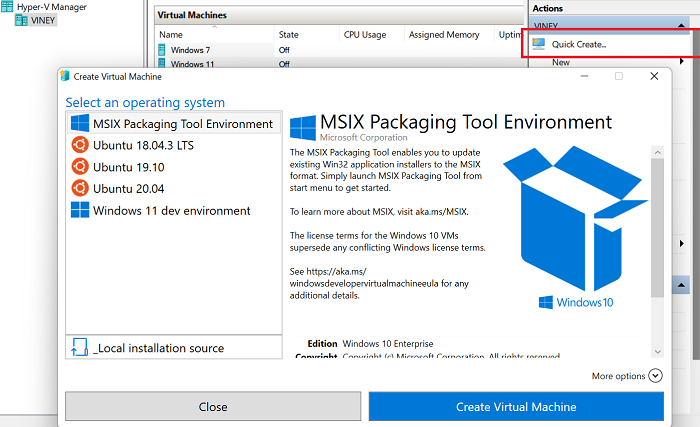This screenshot has height=427, width=700.
Task: Click the large Windows logo in details header
Action: pos(303,128)
